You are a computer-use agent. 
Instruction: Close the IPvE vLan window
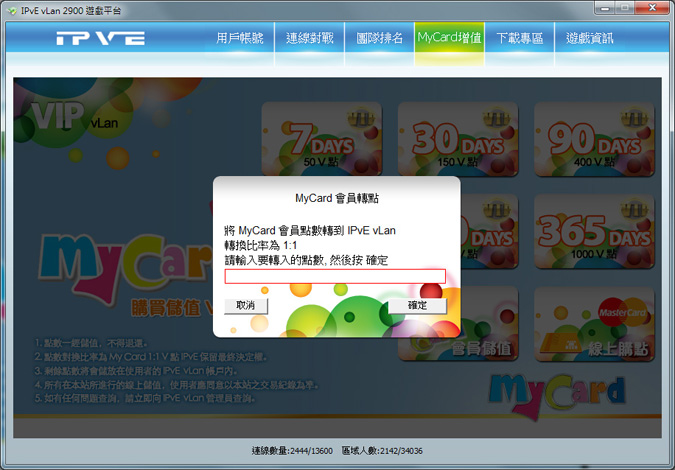click(x=652, y=8)
